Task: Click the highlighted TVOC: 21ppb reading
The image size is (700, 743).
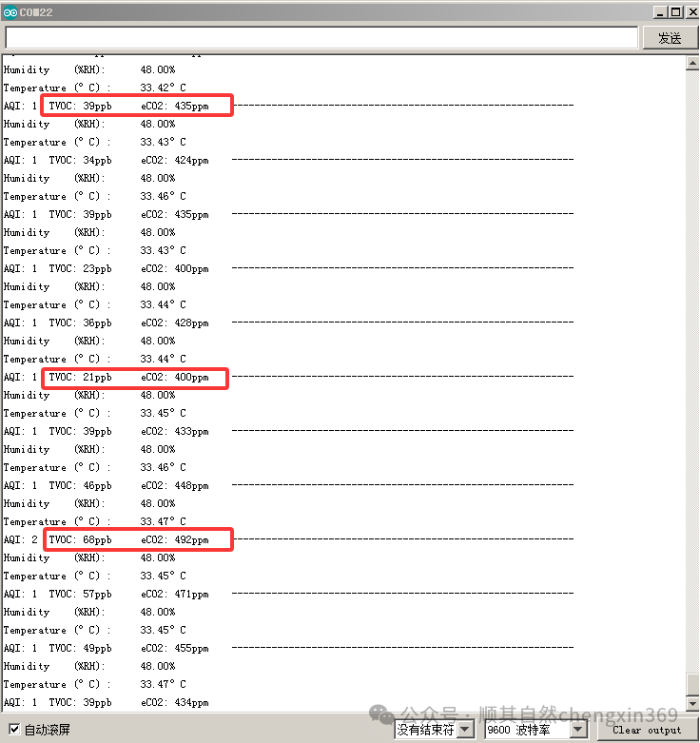Action: coord(80,378)
